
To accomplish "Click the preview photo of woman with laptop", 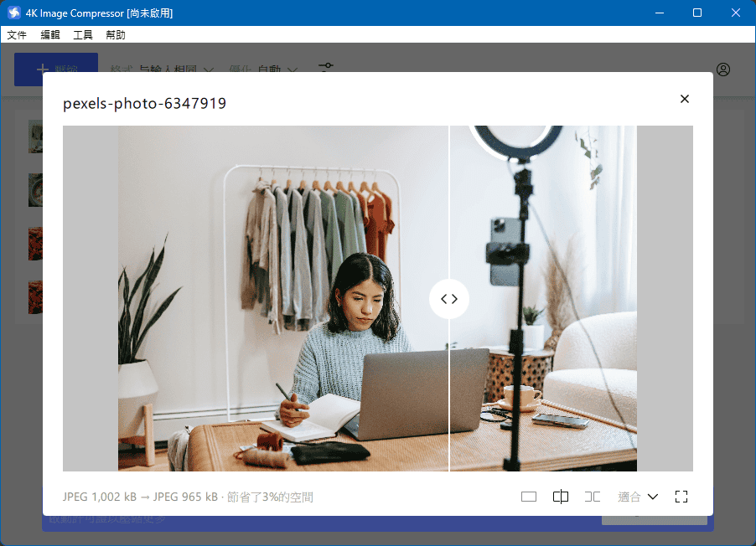I will (335, 335).
